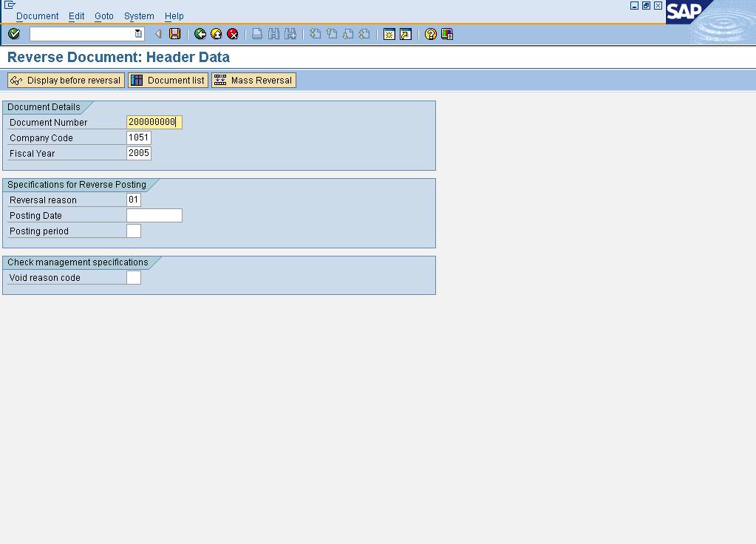
Task: Click the Document Details group header
Action: pyautogui.click(x=44, y=107)
